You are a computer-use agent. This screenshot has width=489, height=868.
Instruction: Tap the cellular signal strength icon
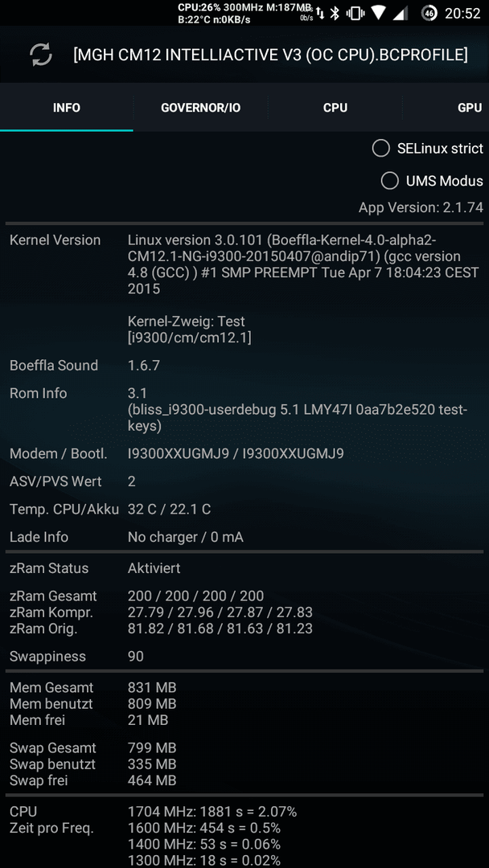[400, 14]
